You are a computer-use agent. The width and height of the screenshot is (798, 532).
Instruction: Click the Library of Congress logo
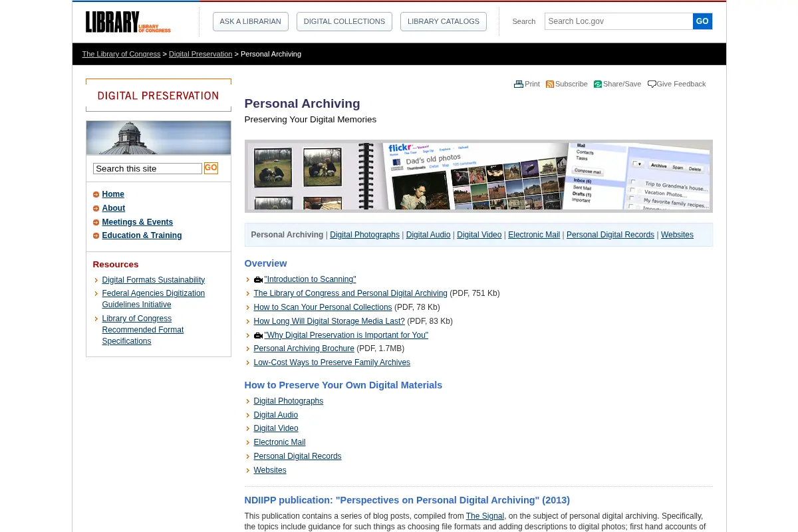click(128, 22)
